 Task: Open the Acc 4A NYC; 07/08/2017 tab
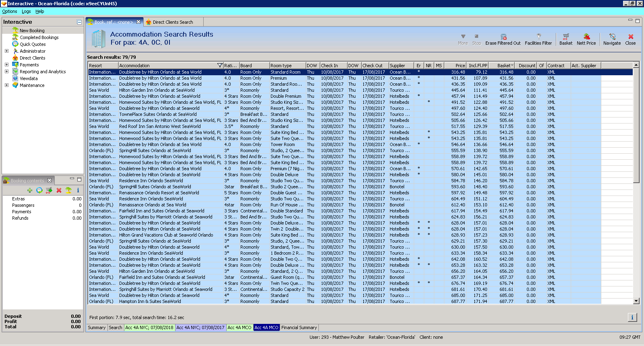pos(200,327)
